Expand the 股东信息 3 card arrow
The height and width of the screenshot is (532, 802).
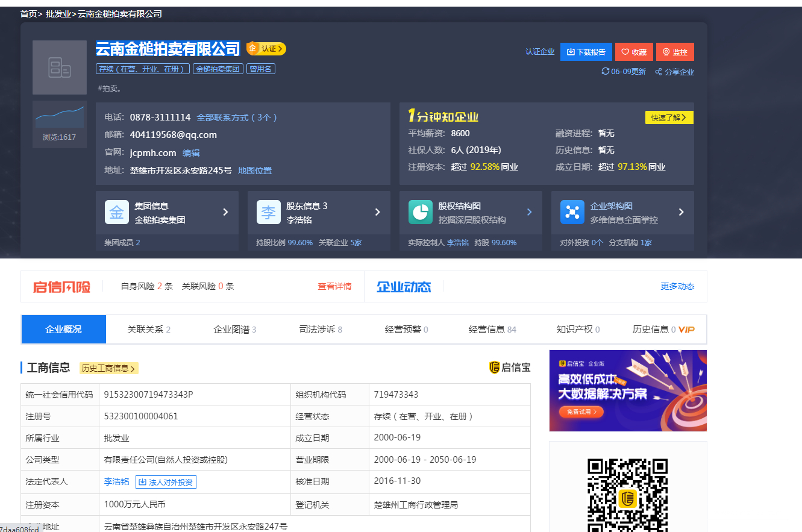pos(378,212)
